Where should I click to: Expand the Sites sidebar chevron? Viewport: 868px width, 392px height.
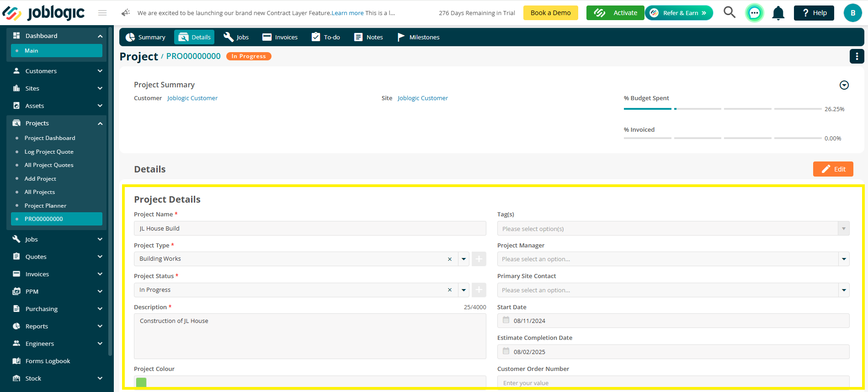coord(100,88)
